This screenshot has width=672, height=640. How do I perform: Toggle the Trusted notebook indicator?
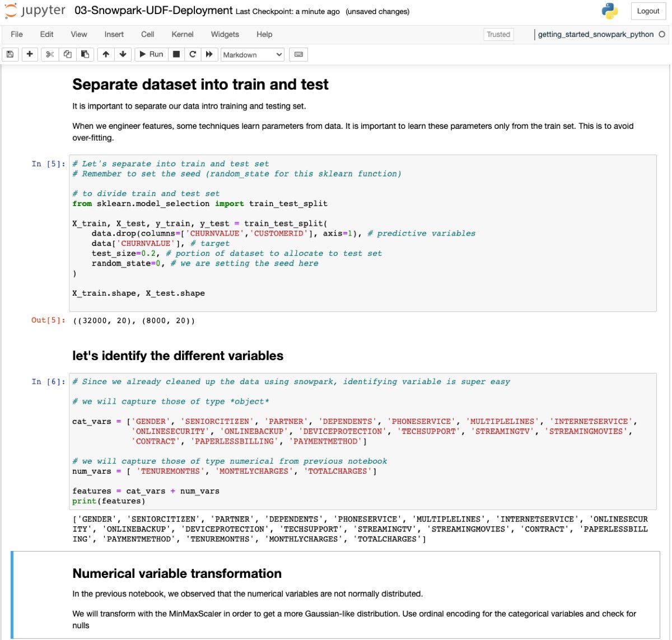pyautogui.click(x=498, y=34)
